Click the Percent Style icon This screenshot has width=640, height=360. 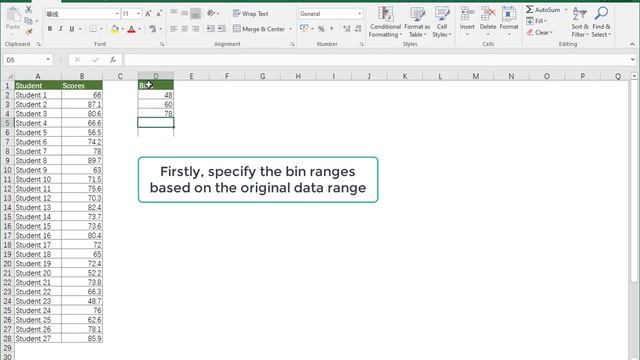tap(321, 29)
